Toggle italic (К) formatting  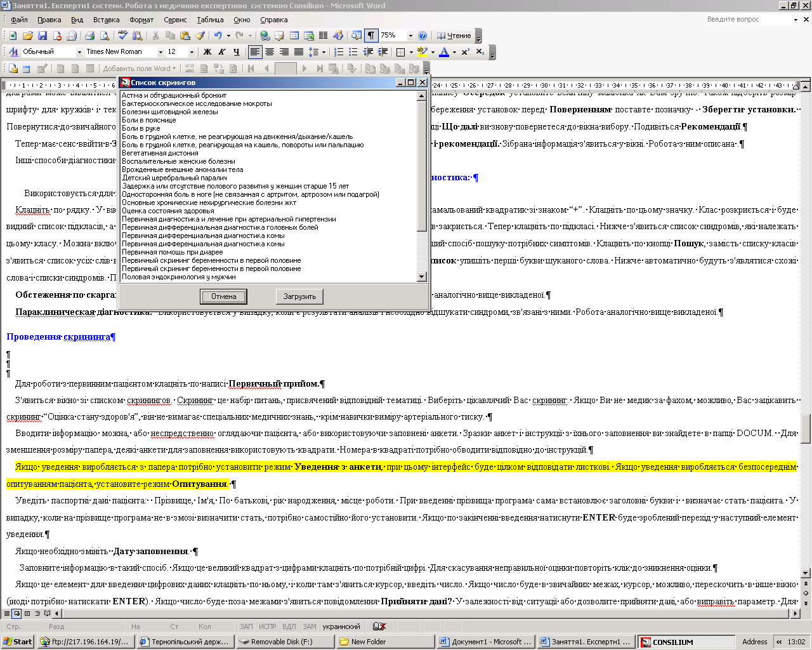click(x=221, y=52)
